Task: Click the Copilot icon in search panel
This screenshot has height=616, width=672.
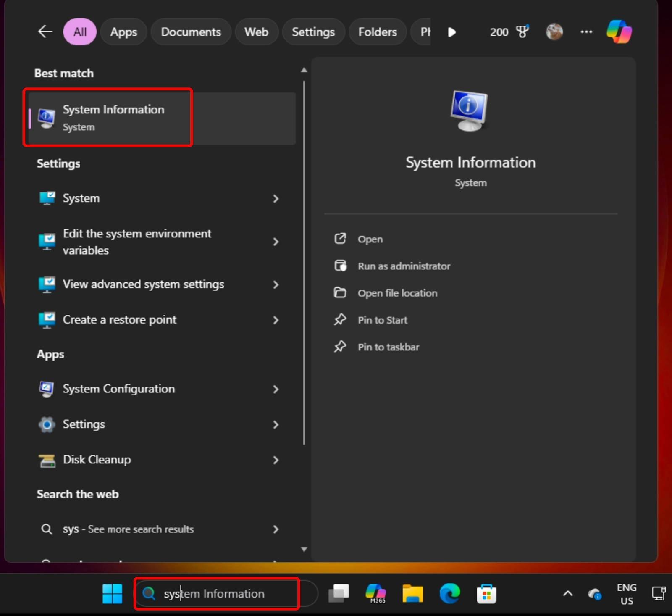Action: tap(619, 32)
